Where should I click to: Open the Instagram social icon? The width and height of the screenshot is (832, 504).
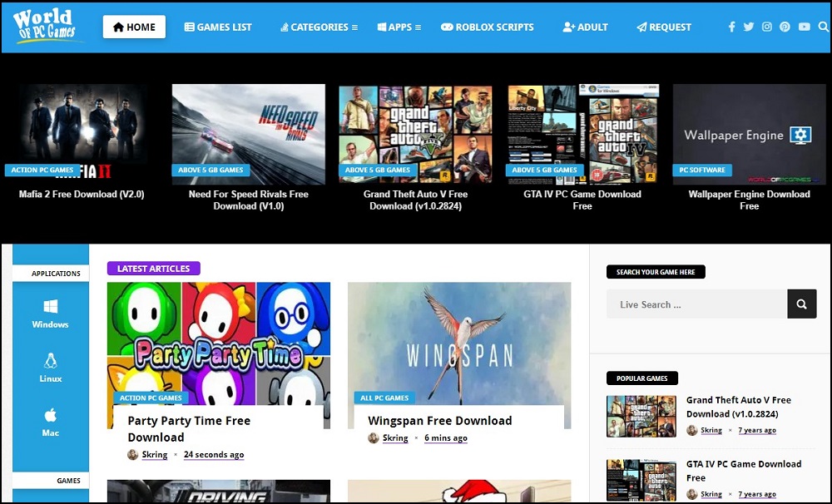pos(767,27)
